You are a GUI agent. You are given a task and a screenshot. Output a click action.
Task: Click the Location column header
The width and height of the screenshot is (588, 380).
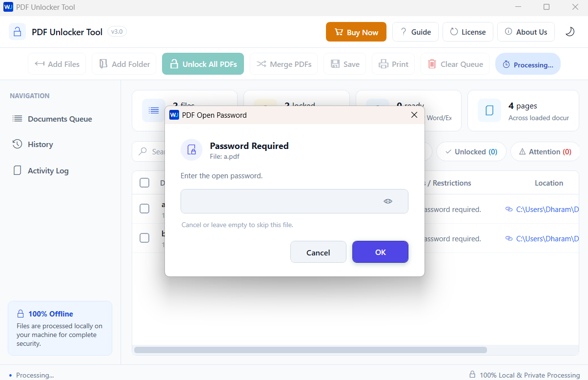coord(549,183)
